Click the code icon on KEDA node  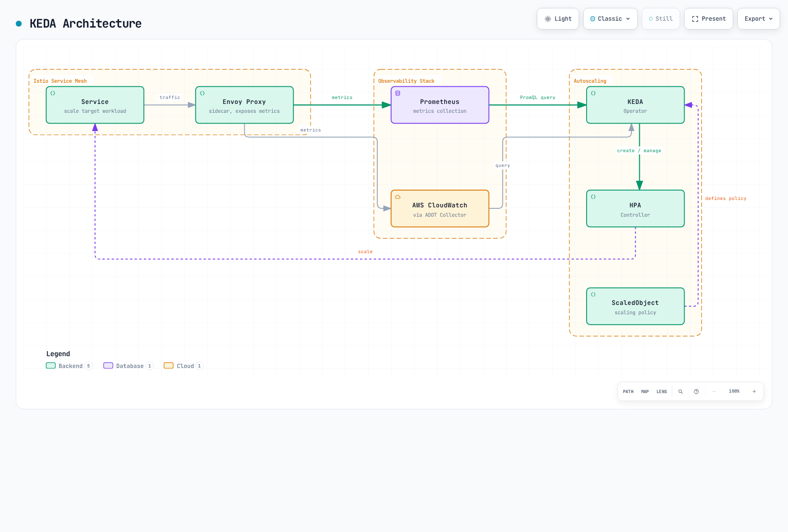[593, 93]
